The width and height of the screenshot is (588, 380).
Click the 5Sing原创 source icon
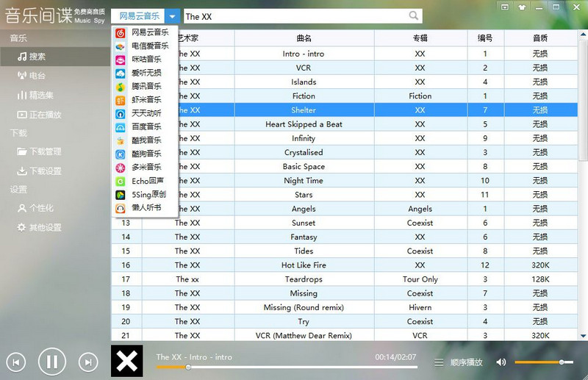point(121,195)
